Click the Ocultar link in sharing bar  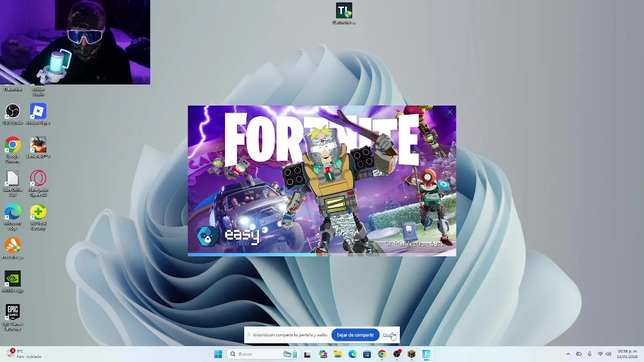pos(388,335)
